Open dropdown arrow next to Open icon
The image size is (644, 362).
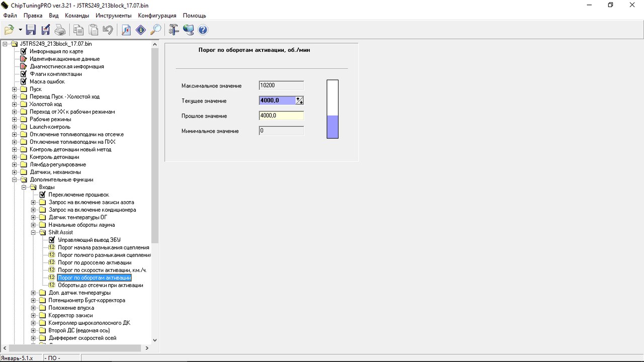click(x=20, y=30)
